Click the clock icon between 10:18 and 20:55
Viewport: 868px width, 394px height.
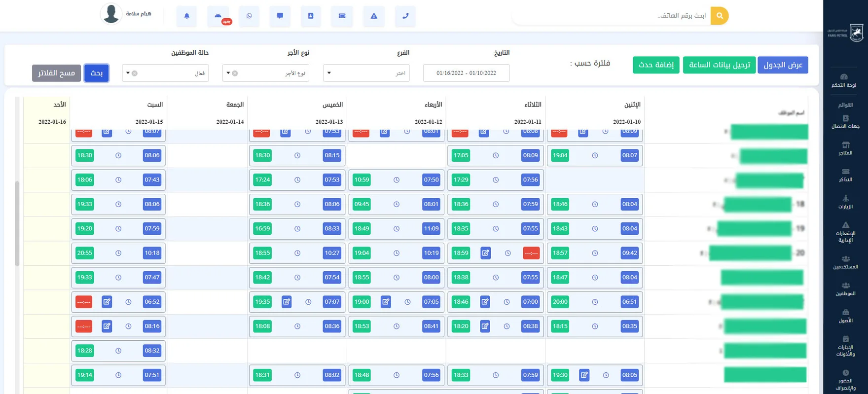coord(118,253)
